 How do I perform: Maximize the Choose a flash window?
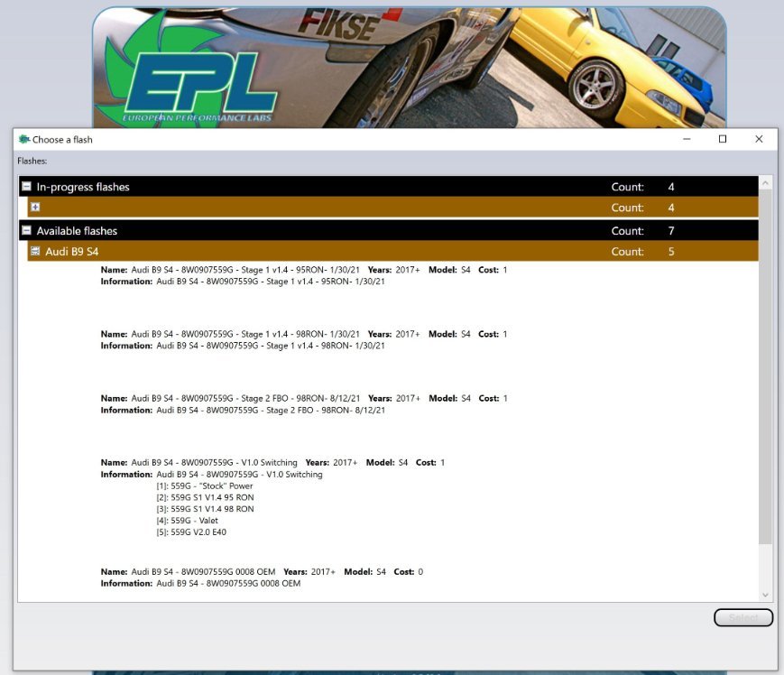[723, 139]
